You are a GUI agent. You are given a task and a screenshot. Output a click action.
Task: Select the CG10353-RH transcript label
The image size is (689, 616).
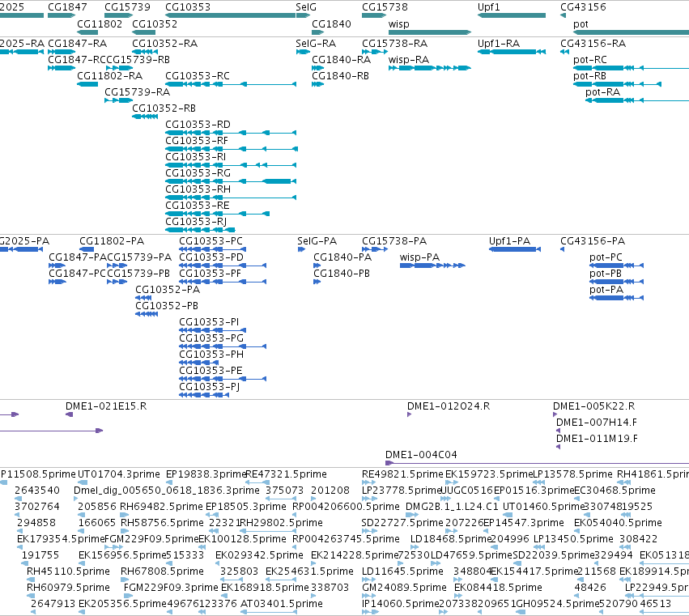(x=198, y=189)
